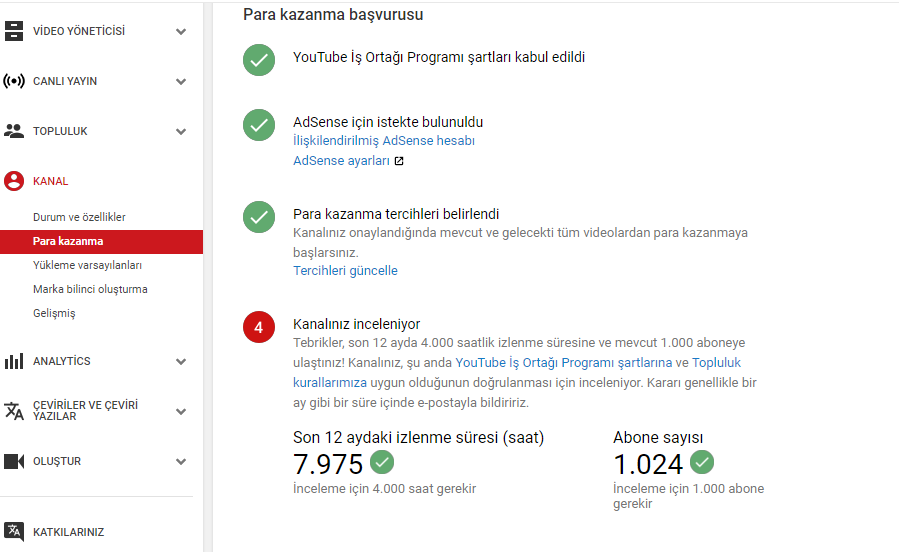Open the OLUŞTUR section label
Image resolution: width=899 pixels, height=552 pixels.
57,461
